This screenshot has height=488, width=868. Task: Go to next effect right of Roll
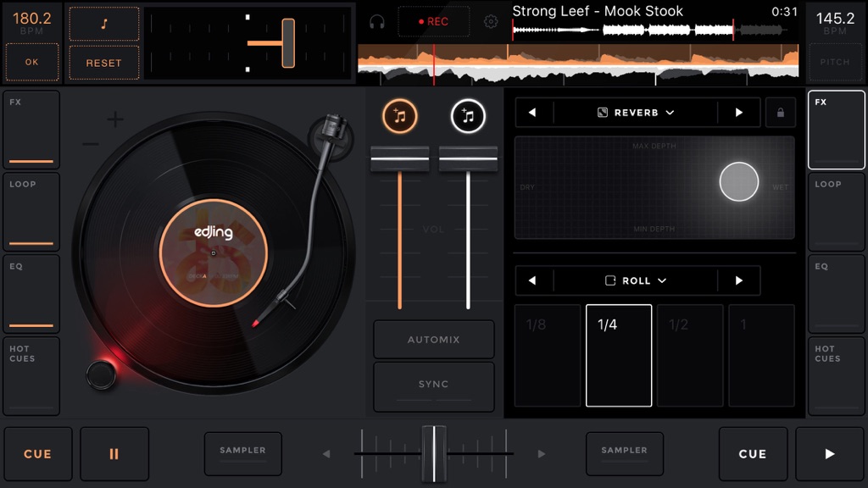coord(738,280)
